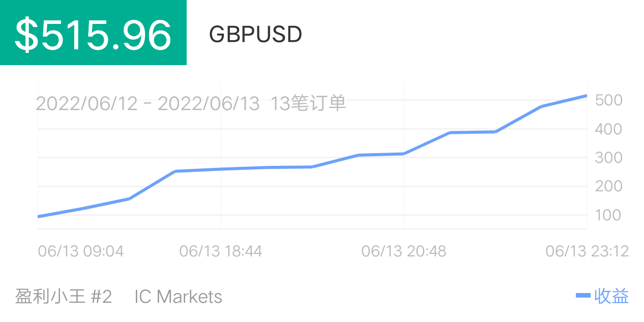Click the 500 y-axis value
Viewport: 644px width, 322px height.
pyautogui.click(x=608, y=100)
